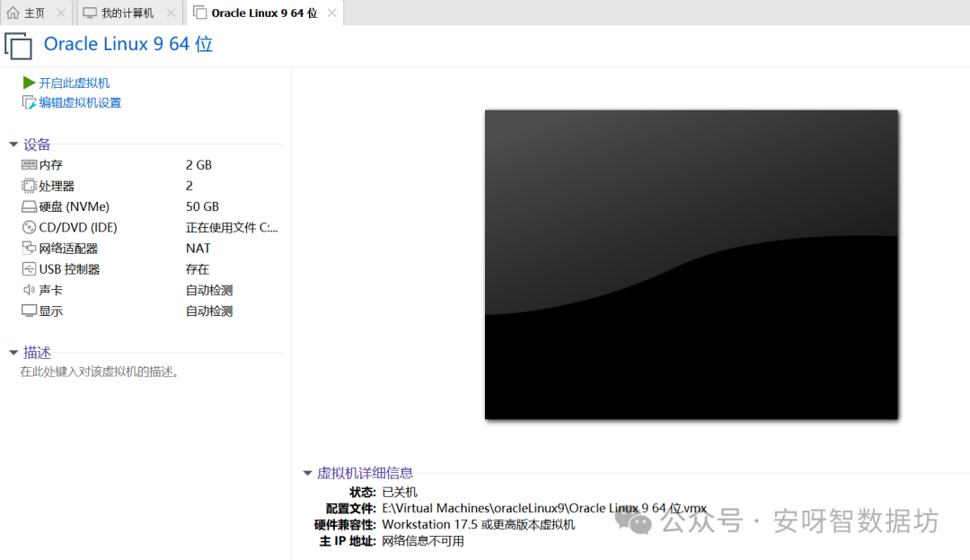The width and height of the screenshot is (970, 560).
Task: Collapse the 虚拟机详细信息 section
Action: tap(307, 474)
